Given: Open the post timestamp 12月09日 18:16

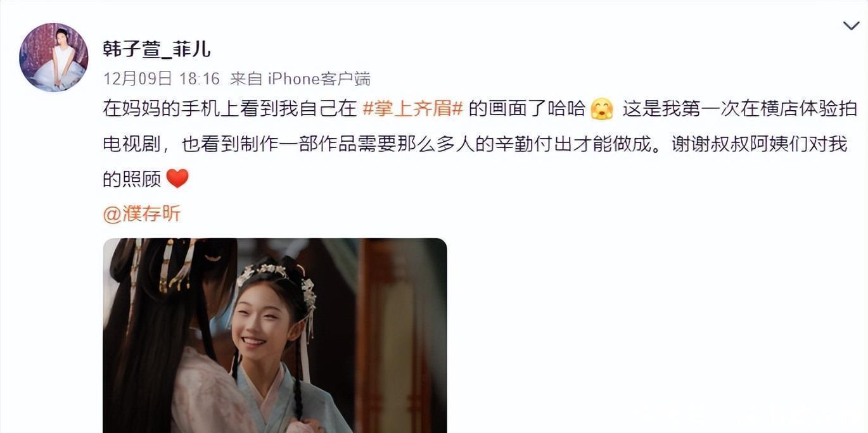Looking at the screenshot, I should (161, 79).
